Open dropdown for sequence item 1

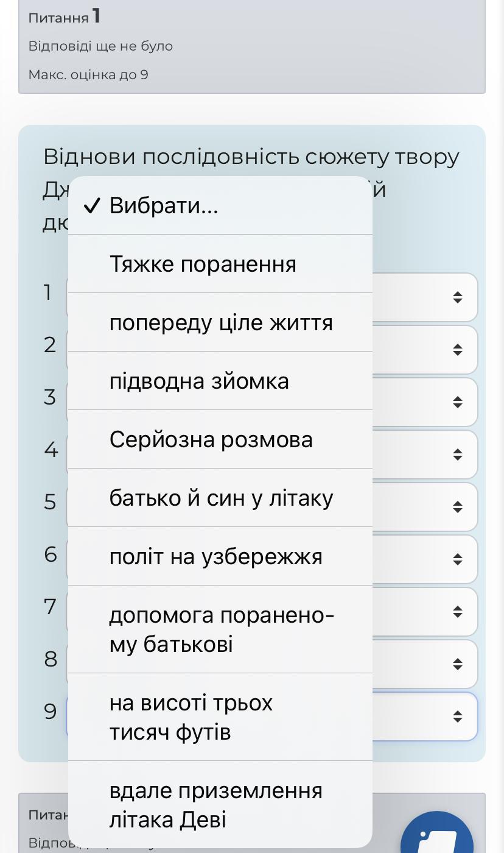457,297
